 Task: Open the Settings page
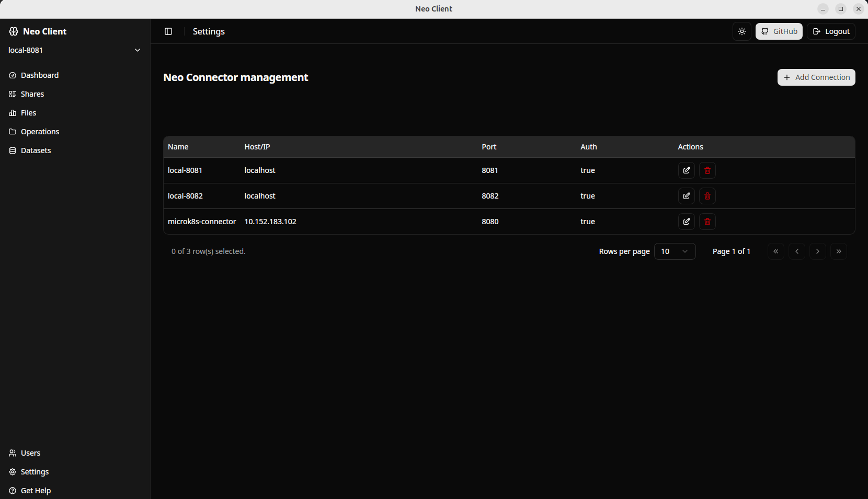tap(35, 471)
